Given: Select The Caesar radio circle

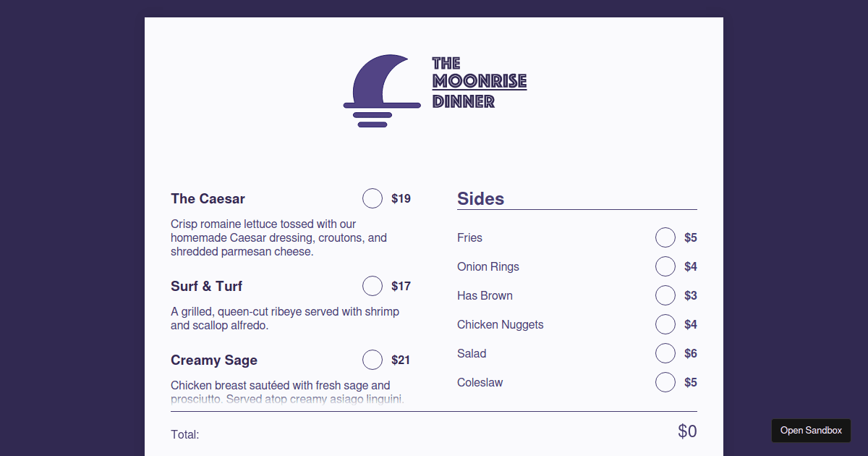Looking at the screenshot, I should coord(373,198).
